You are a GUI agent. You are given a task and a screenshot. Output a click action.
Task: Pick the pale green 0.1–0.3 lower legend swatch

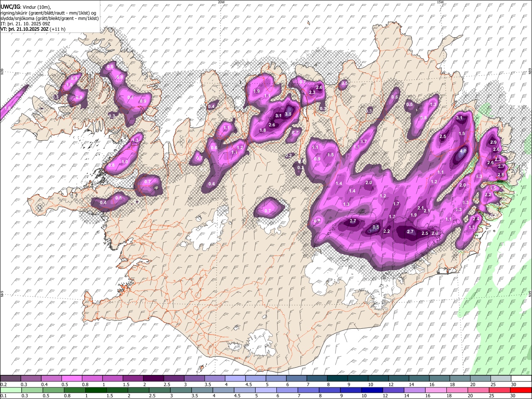[x=10, y=390]
